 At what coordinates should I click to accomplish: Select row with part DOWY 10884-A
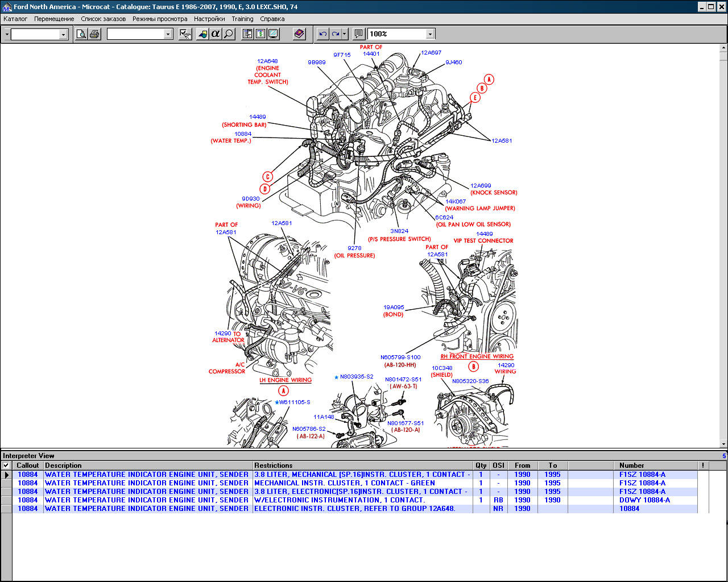coord(644,500)
